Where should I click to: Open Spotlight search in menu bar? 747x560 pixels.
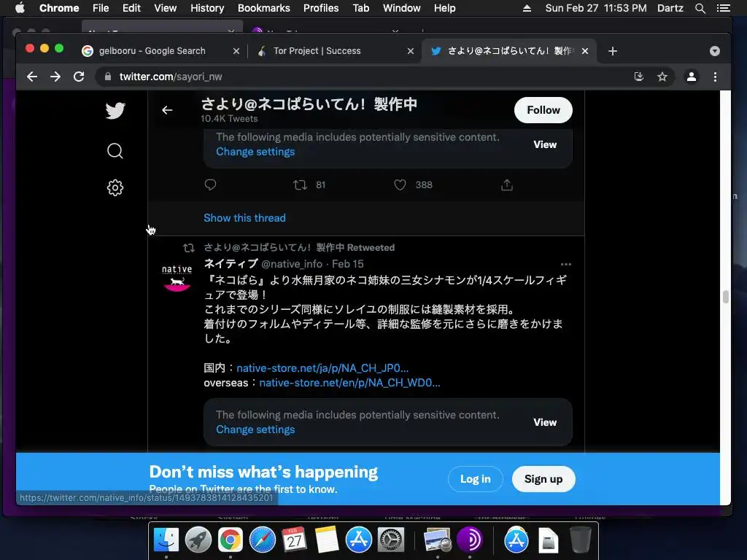700,8
